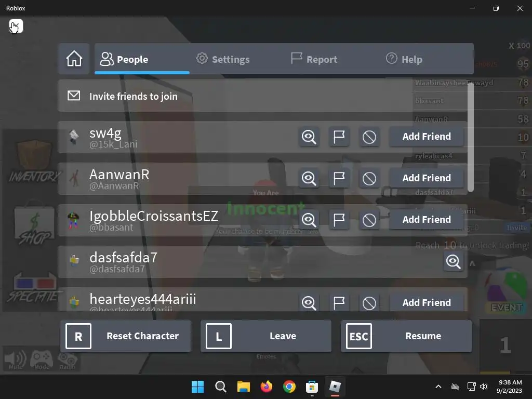532x399 pixels.
Task: Launch Firefox from taskbar
Action: click(x=267, y=387)
